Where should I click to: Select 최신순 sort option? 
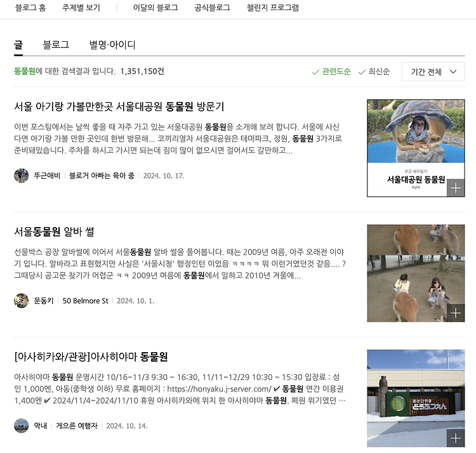point(374,72)
